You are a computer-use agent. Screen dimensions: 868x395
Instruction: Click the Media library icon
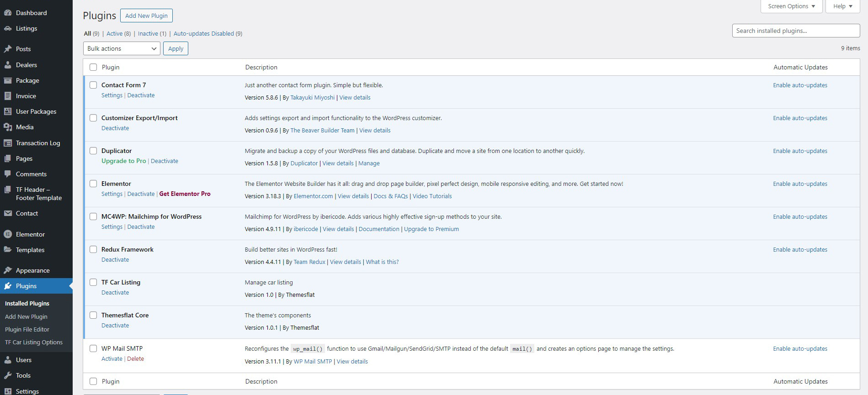coord(8,127)
